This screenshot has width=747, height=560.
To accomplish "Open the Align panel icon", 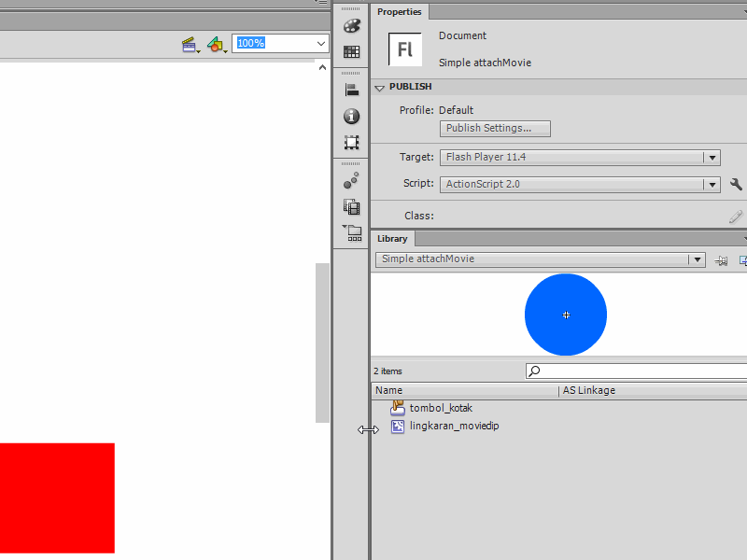I will coord(351,91).
